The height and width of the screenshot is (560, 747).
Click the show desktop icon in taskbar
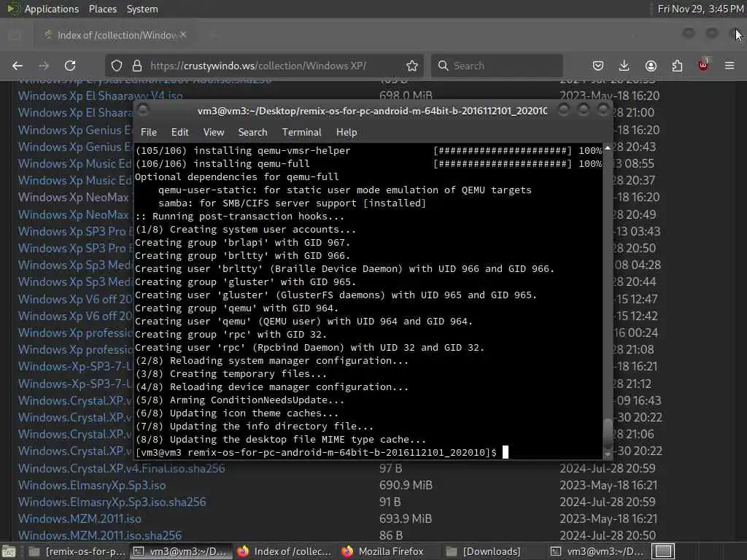pos(9,551)
